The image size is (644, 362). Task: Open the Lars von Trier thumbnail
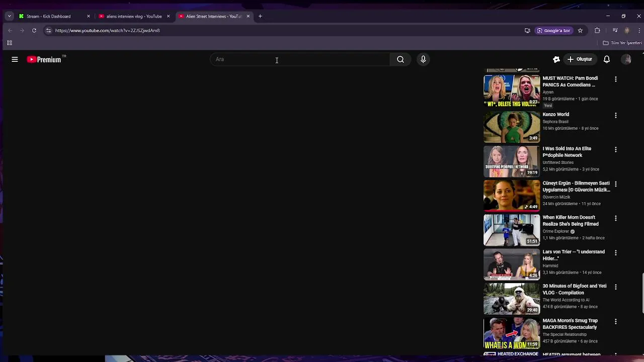pyautogui.click(x=512, y=264)
